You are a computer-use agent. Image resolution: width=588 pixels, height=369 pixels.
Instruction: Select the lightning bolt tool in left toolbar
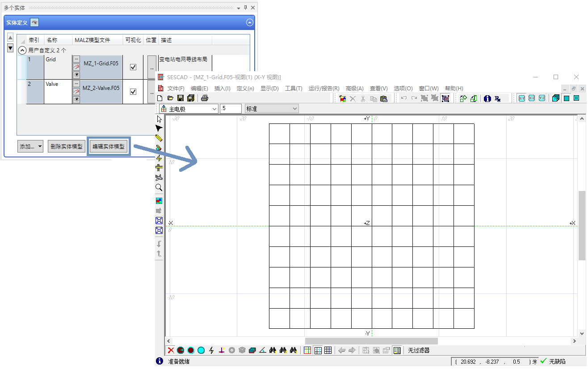coord(159,158)
